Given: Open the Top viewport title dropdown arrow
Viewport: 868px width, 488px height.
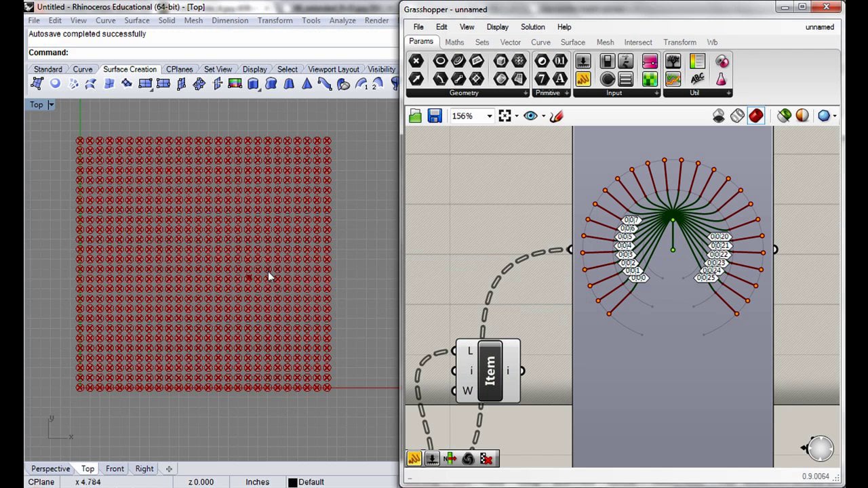Looking at the screenshot, I should (x=51, y=104).
